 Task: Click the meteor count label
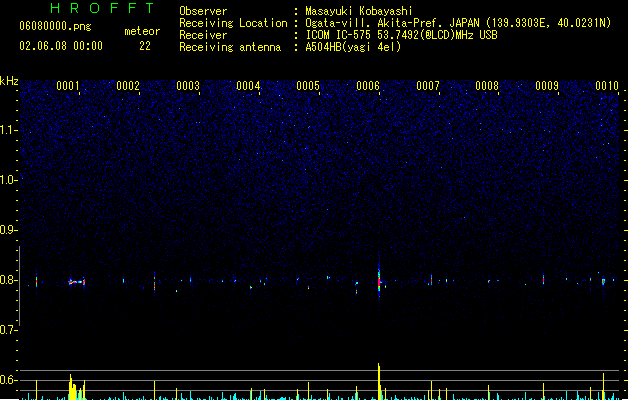(142, 31)
